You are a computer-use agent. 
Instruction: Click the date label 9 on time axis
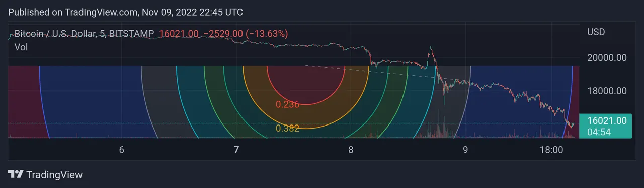[x=465, y=150]
